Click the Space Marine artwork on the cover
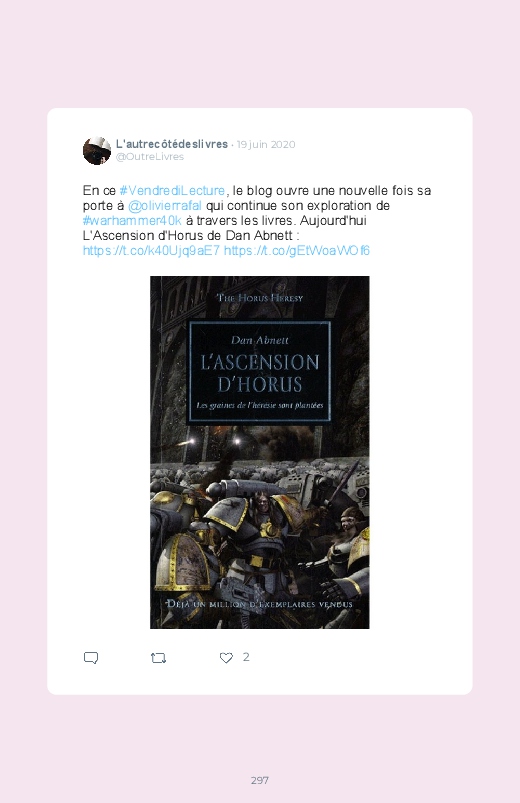The height and width of the screenshot is (803, 520). pos(260,527)
